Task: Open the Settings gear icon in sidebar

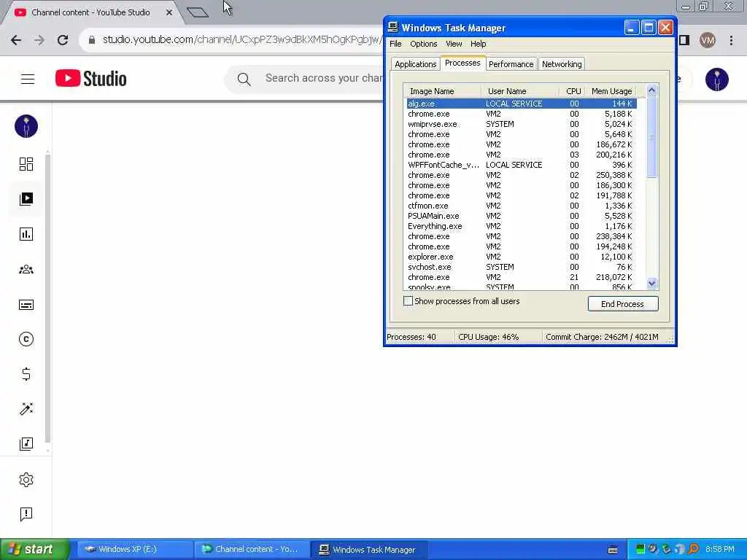Action: pos(26,480)
